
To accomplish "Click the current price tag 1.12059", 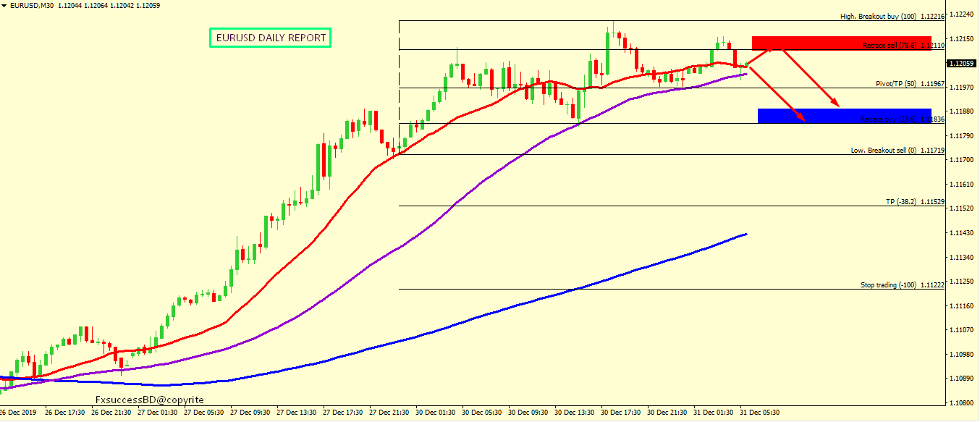I will (963, 63).
